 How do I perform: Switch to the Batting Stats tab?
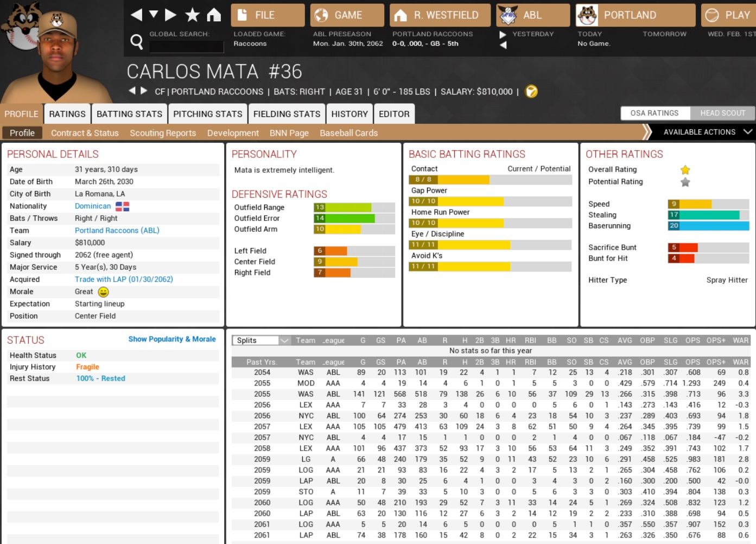(x=129, y=114)
